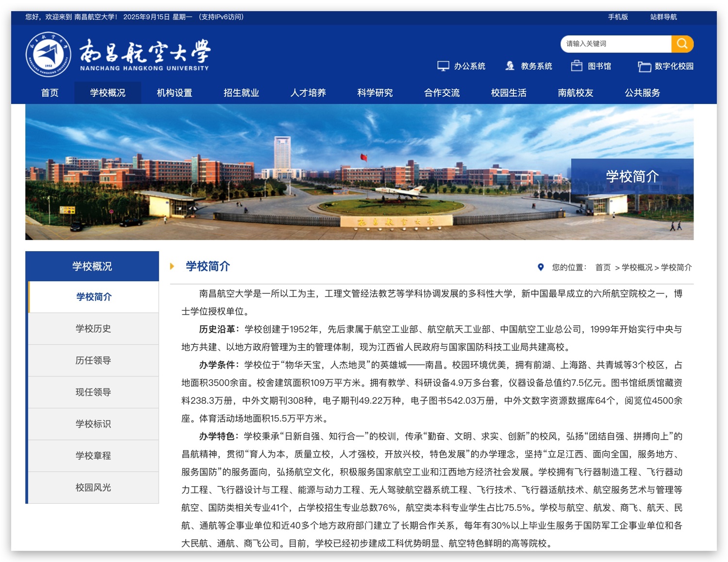
Task: Switch to 手机版 mobile site
Action: pos(618,17)
